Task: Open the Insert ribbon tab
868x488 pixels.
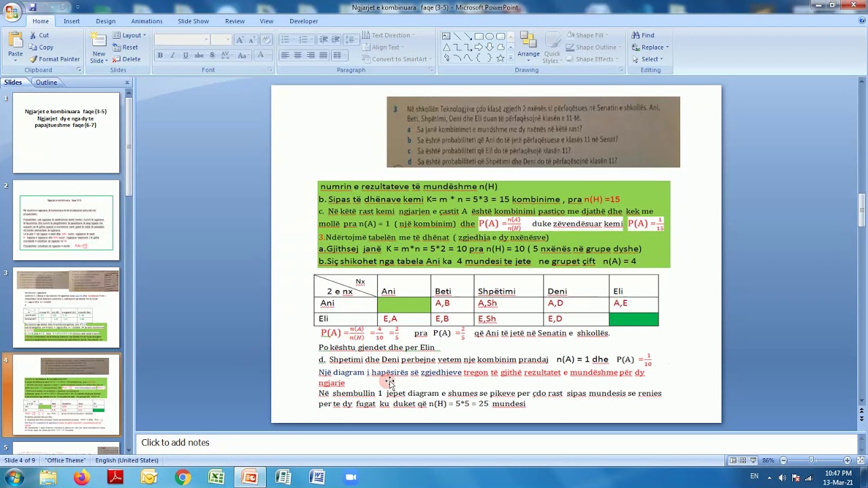Action: coord(72,21)
